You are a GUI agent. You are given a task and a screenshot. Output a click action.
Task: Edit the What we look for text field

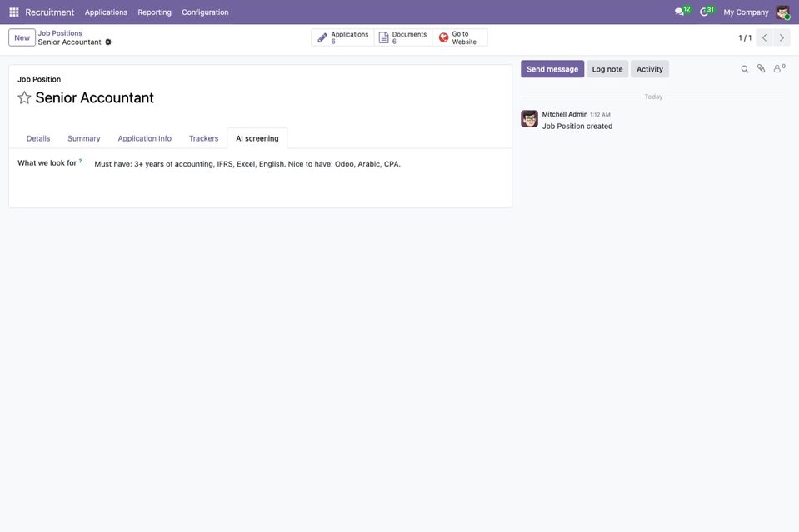point(298,164)
